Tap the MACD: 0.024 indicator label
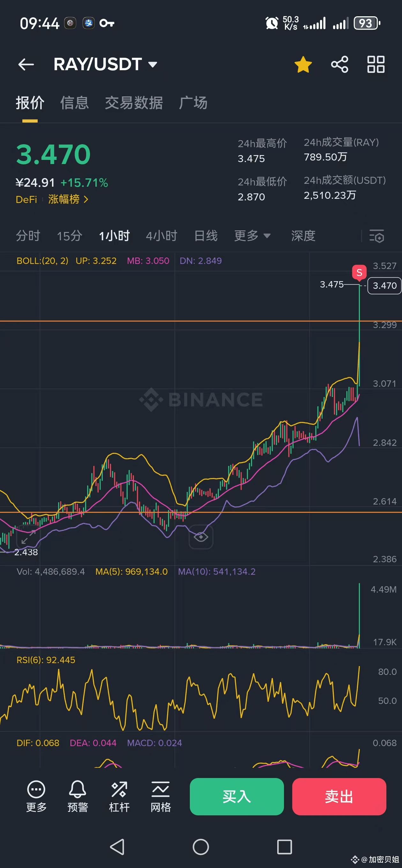Viewport: 402px width, 868px height. pos(154,743)
